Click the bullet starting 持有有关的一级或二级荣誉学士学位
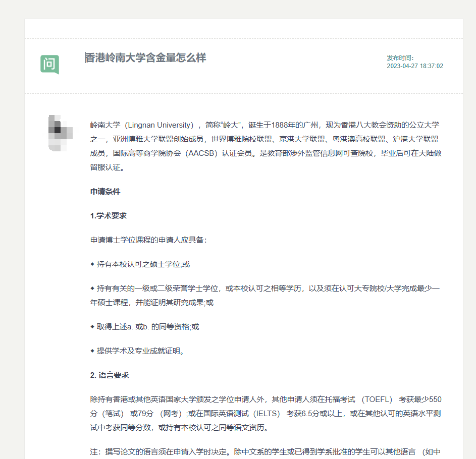476x459 pixels. [265, 296]
